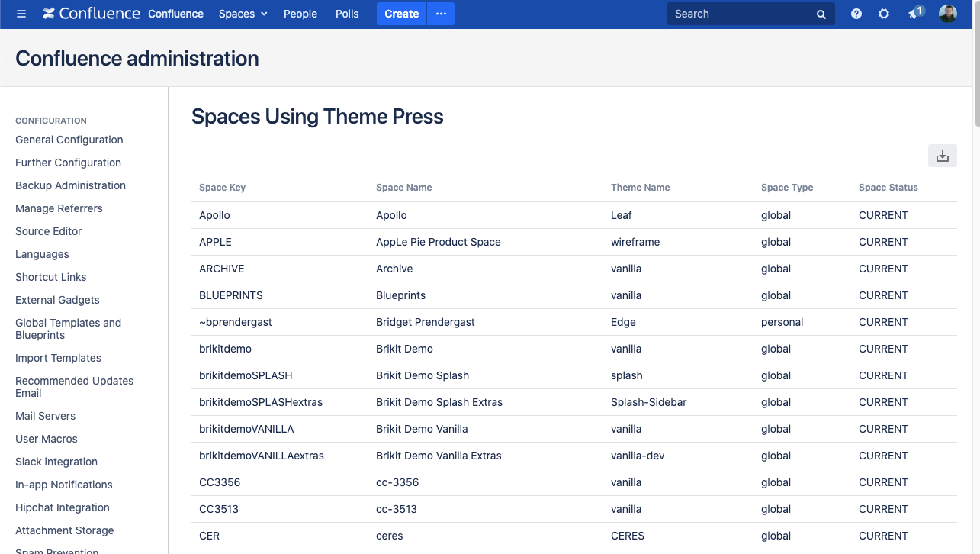This screenshot has width=980, height=554.
Task: Click the personal space type cell
Action: point(782,322)
